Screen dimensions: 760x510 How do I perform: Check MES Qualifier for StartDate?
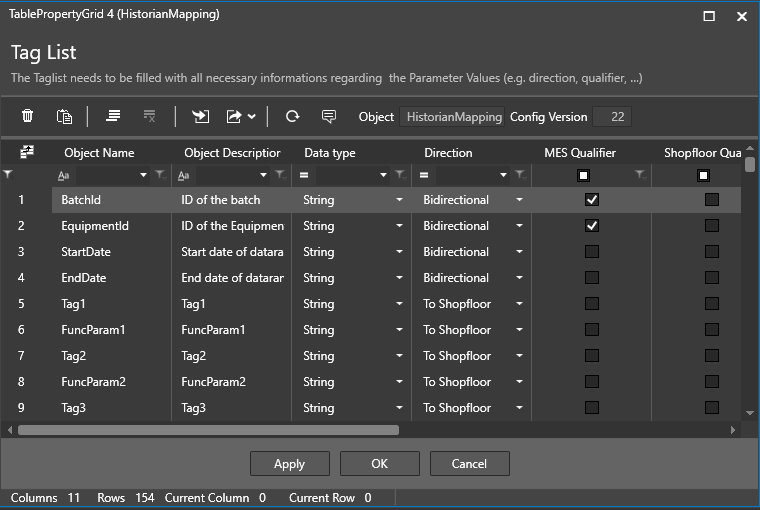point(592,252)
